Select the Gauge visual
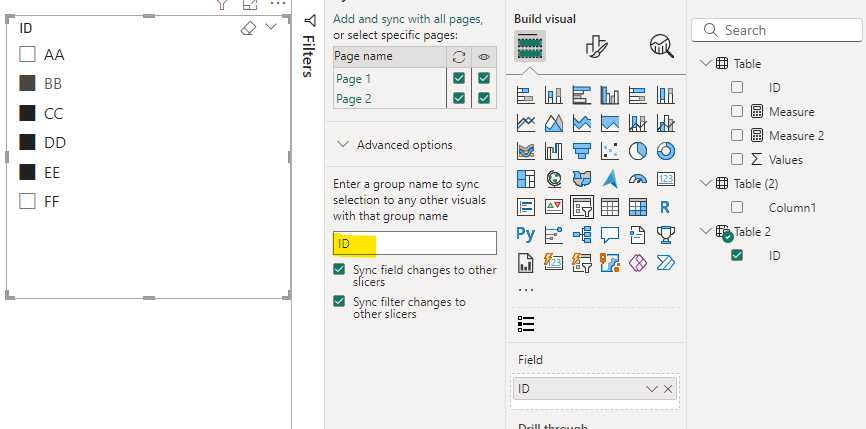Screen dimensions: 866x429 pos(637,179)
